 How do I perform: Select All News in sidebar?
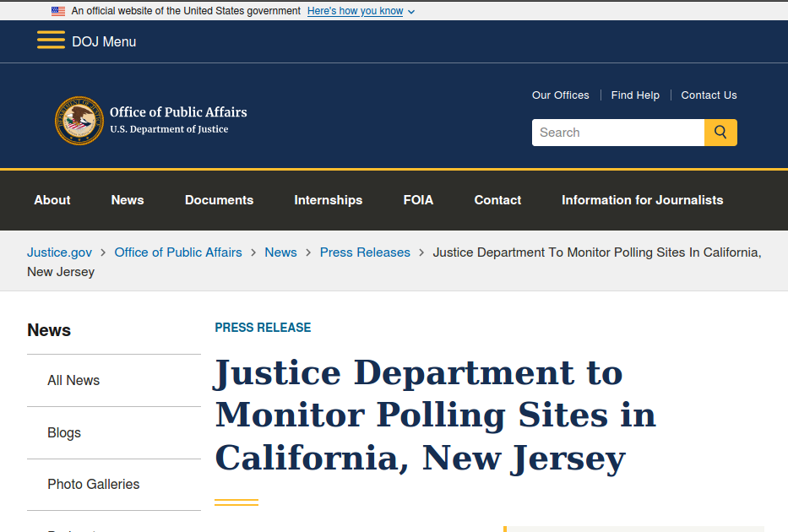tap(73, 381)
